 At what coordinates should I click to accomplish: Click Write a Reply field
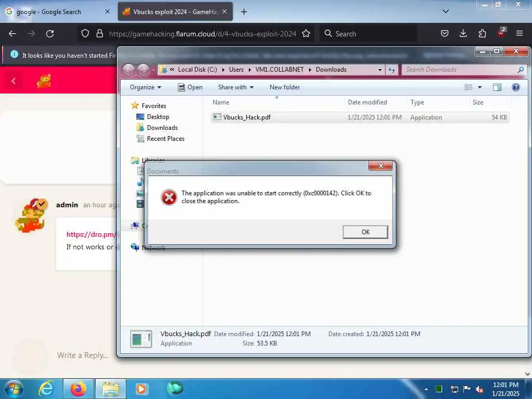[x=83, y=355]
